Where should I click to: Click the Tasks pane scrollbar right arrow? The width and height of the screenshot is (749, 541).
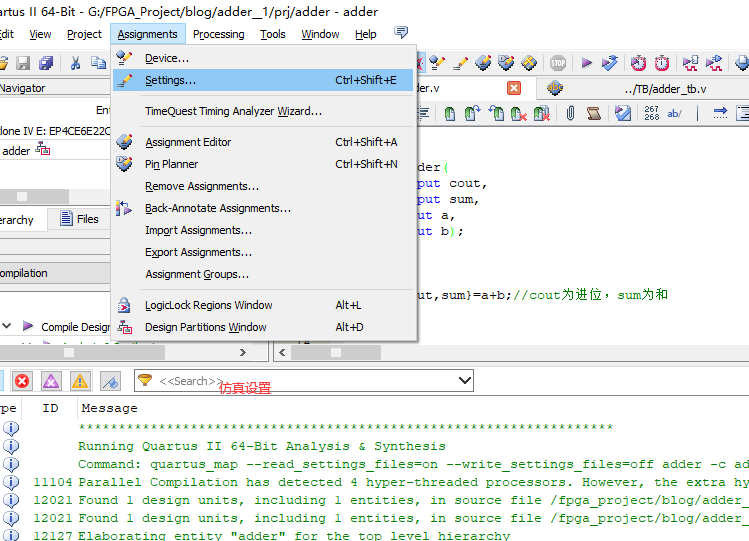click(243, 353)
